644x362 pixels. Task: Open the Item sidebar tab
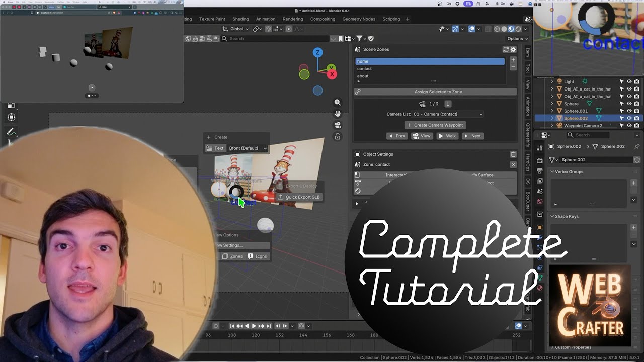click(x=528, y=52)
